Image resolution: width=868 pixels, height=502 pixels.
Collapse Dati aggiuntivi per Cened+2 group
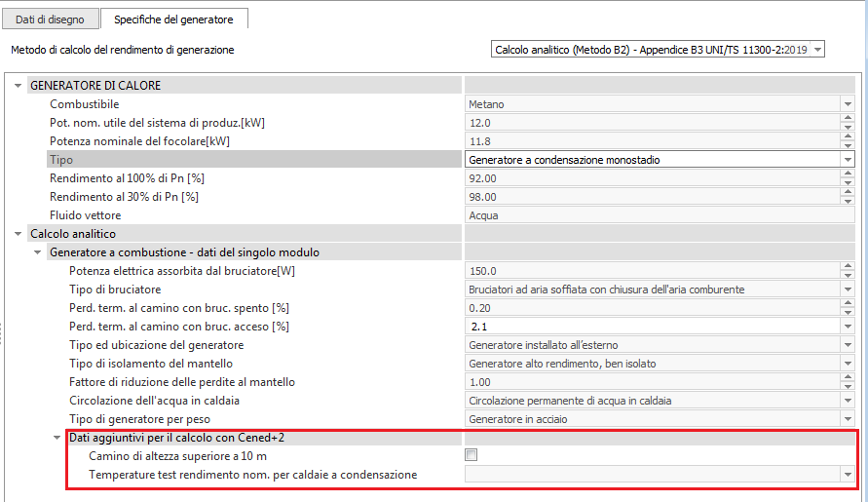point(57,438)
